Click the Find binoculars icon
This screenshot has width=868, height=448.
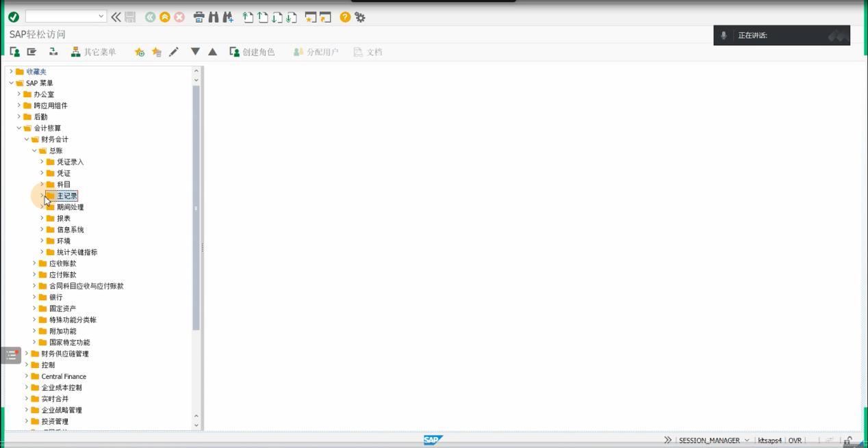214,17
